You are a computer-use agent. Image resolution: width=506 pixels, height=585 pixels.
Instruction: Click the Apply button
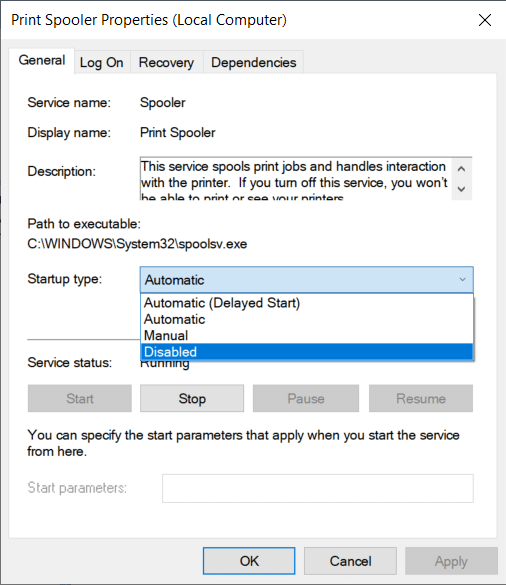[x=451, y=561]
